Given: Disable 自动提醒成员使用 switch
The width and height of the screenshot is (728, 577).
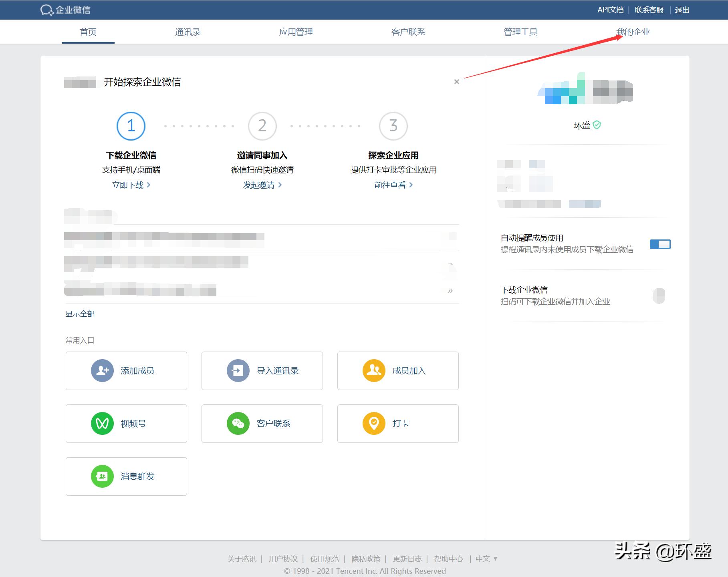Looking at the screenshot, I should coord(660,244).
